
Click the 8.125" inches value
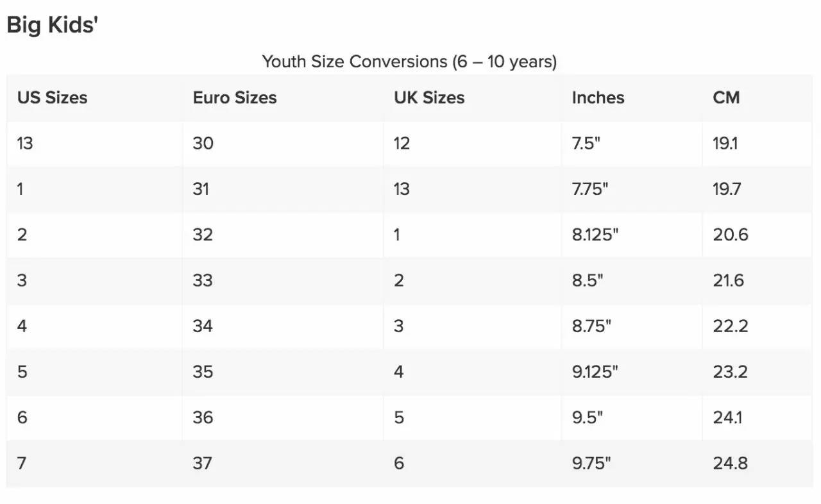point(595,235)
